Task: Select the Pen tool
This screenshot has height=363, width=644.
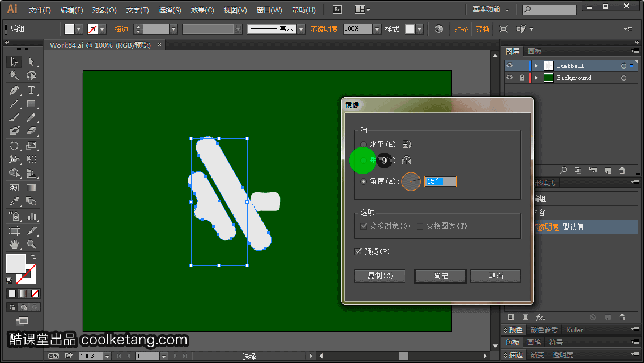Action: click(14, 90)
